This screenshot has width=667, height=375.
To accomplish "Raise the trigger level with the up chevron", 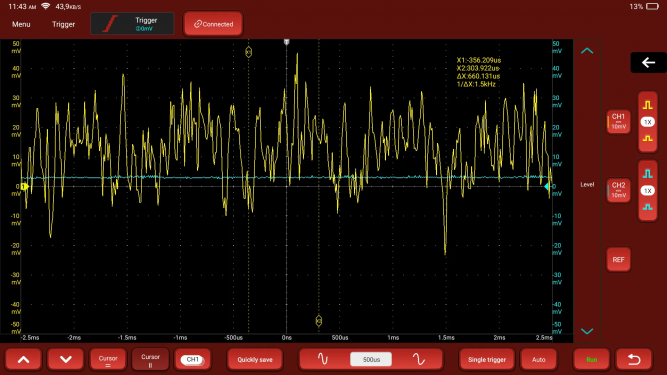I will pyautogui.click(x=587, y=51).
